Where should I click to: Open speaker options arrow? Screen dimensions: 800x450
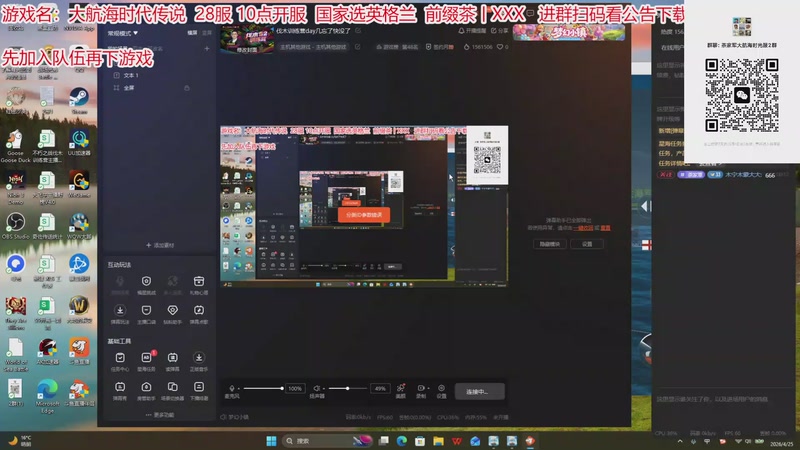click(x=323, y=389)
